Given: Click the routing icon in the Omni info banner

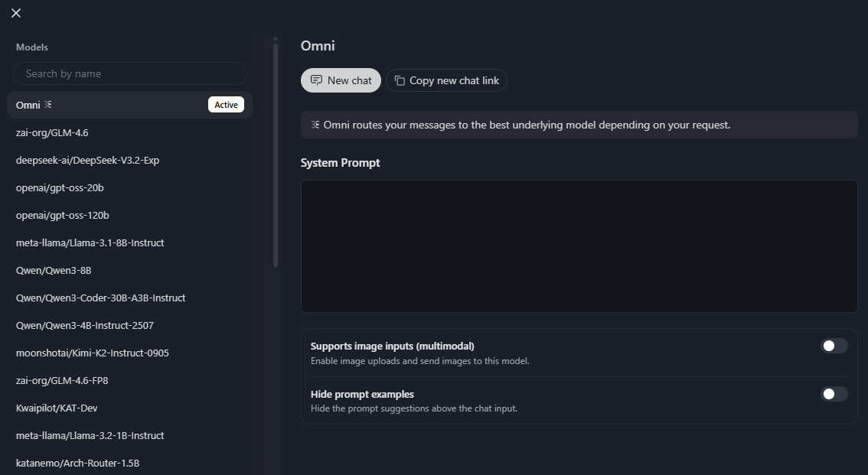Looking at the screenshot, I should 314,124.
